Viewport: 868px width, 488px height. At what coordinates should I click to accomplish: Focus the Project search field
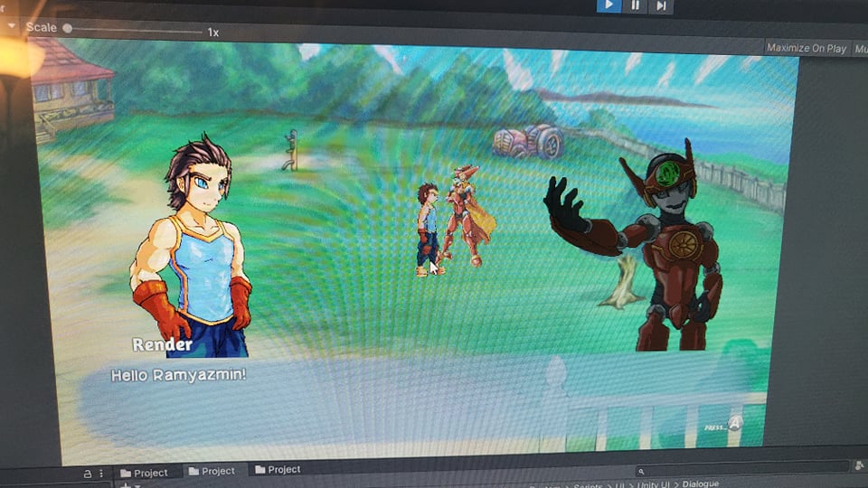pyautogui.click(x=741, y=470)
